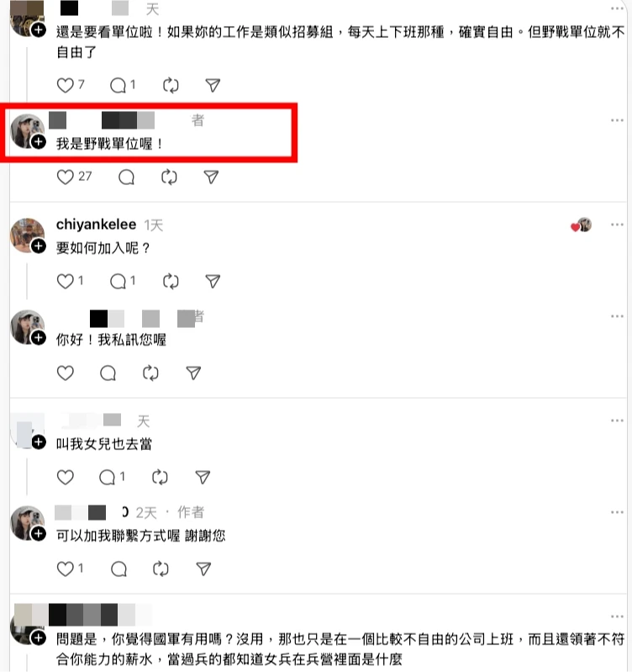Share the top comment with 7 likes

pos(213,85)
